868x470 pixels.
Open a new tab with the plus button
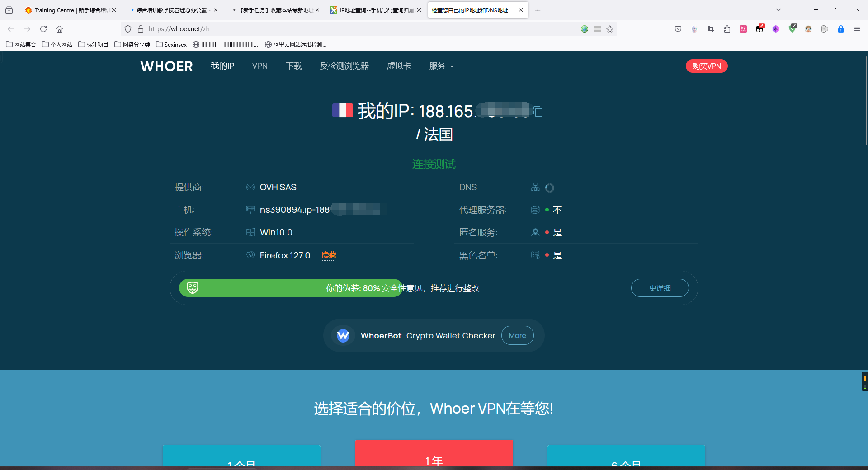click(538, 10)
